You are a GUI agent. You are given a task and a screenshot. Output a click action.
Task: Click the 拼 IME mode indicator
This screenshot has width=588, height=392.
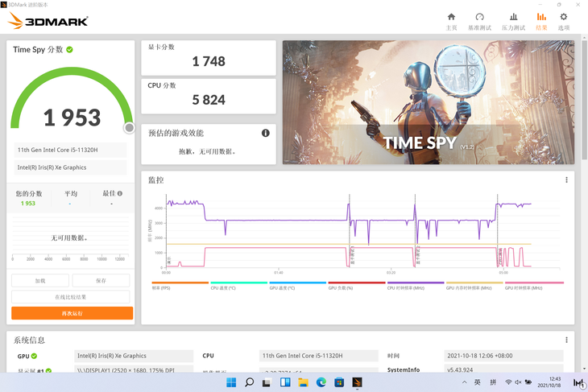click(x=493, y=382)
